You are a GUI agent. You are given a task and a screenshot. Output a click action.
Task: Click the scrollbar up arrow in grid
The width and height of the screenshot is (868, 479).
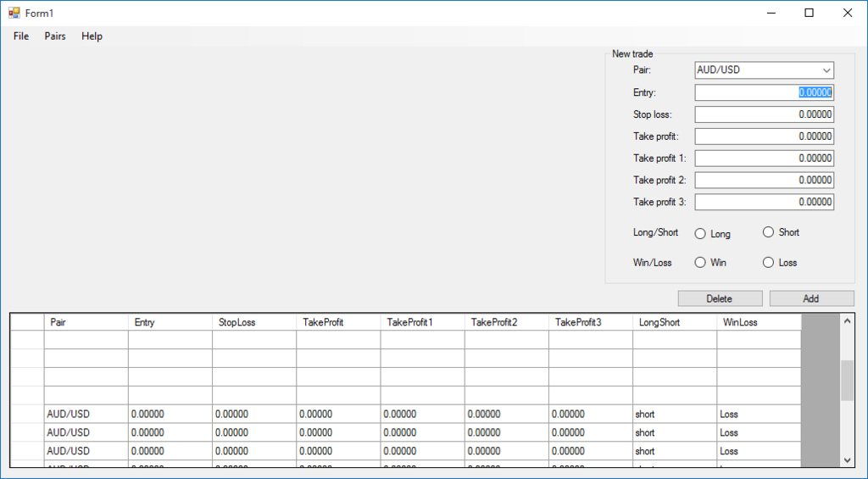847,321
